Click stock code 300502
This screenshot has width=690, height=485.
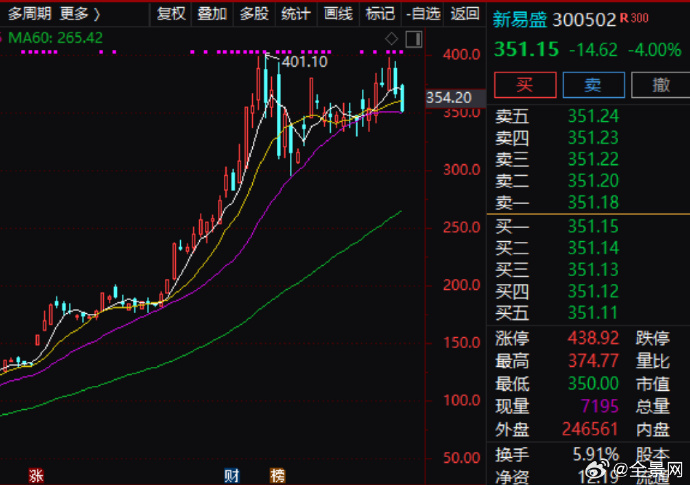pyautogui.click(x=584, y=20)
